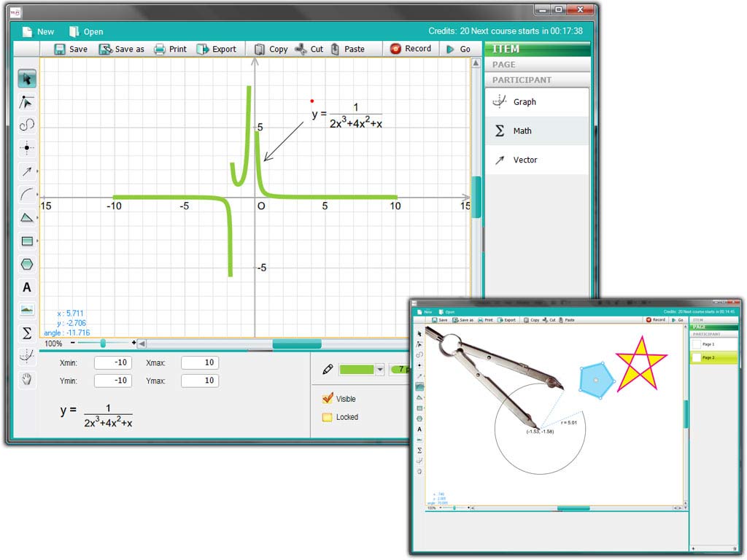Click Open in the main window top bar

coord(86,31)
